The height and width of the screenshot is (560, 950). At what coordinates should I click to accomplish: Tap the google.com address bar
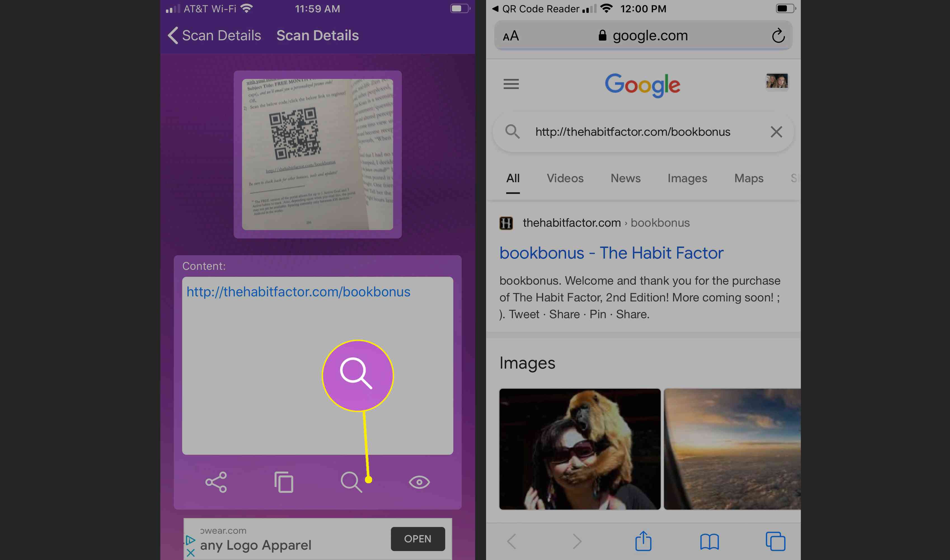(643, 36)
